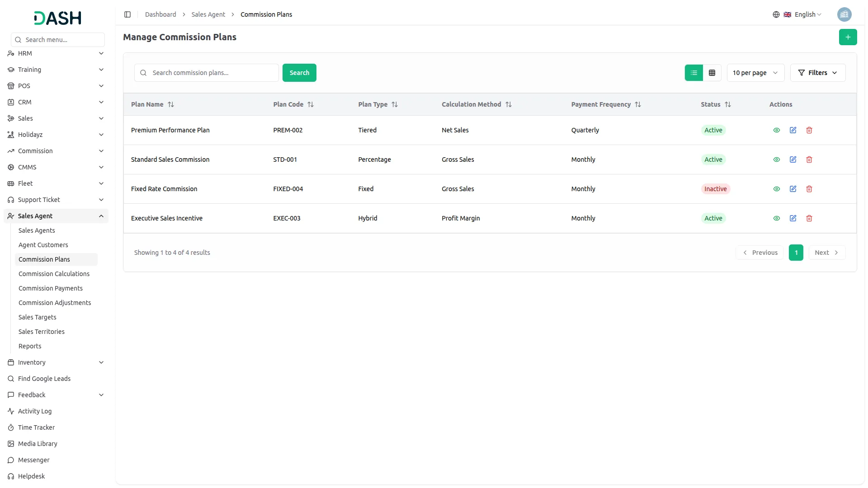This screenshot has width=868, height=488.
Task: Expand the HRM sidebar menu
Action: (x=56, y=53)
